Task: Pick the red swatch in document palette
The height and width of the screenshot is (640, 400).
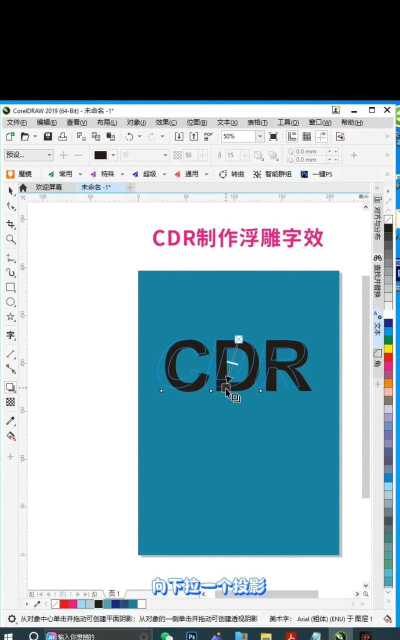Action: coord(64,604)
